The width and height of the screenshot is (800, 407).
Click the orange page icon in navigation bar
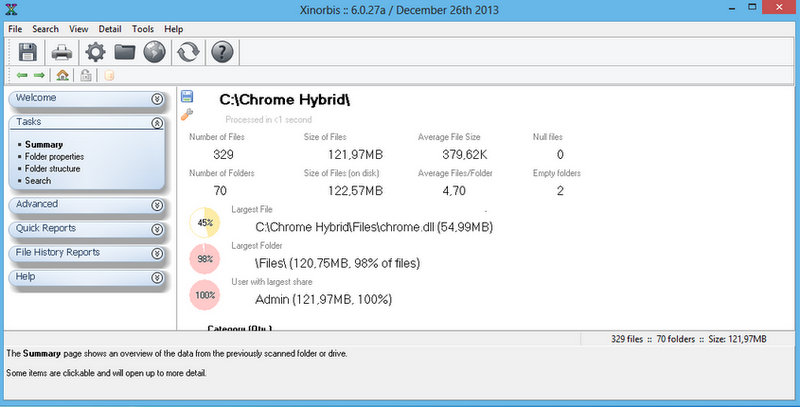coord(109,75)
